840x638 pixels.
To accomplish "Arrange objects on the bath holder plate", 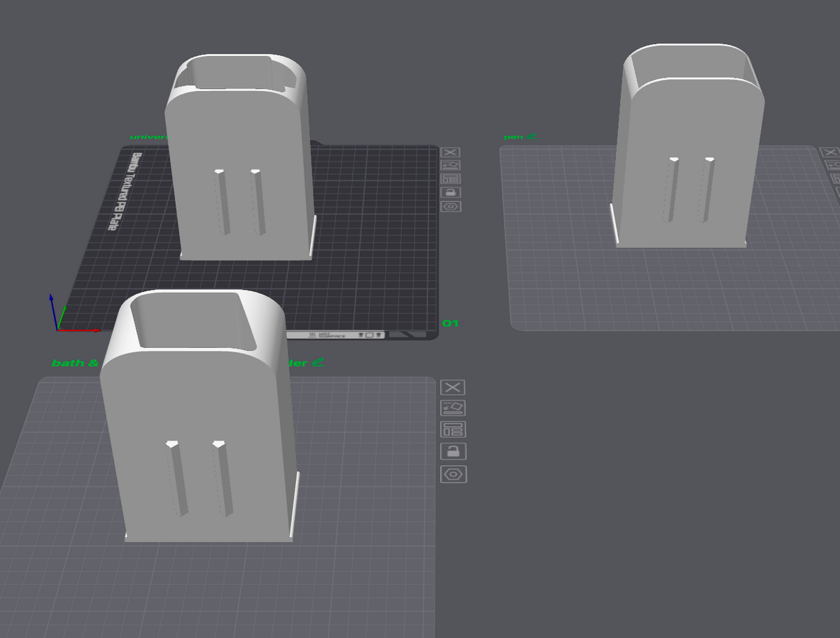I will click(x=453, y=430).
